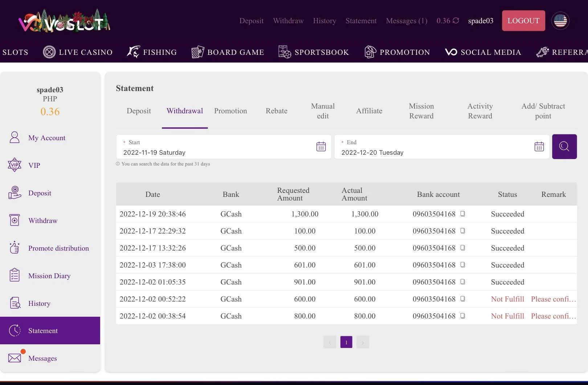588x385 pixels.
Task: Refresh the 0.36 balance icon
Action: pyautogui.click(x=456, y=21)
